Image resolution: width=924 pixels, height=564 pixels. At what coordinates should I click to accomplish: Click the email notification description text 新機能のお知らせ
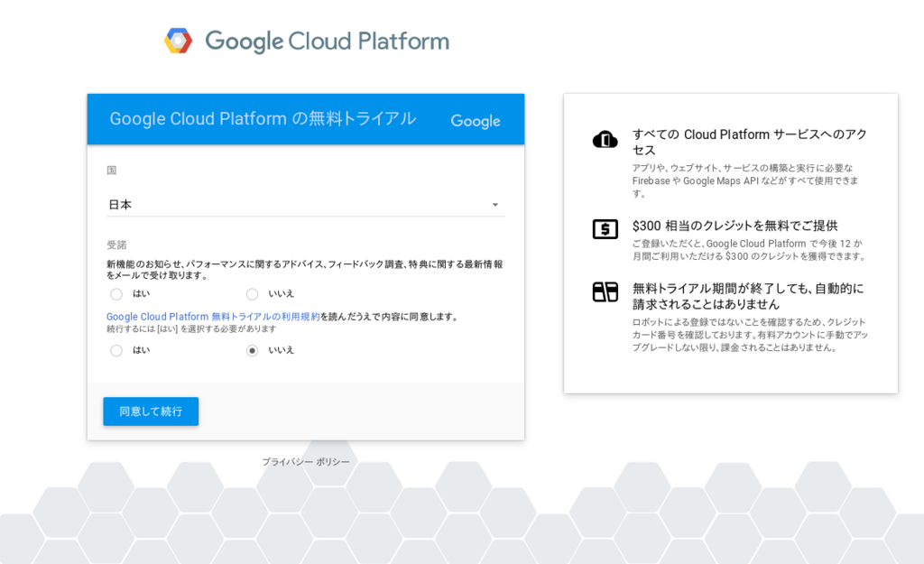pos(305,269)
